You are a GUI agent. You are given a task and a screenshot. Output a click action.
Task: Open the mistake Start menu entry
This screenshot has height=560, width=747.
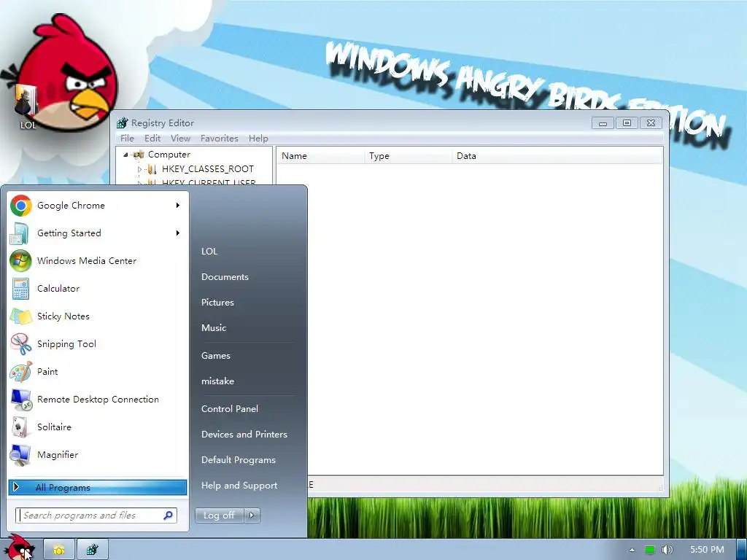(217, 381)
